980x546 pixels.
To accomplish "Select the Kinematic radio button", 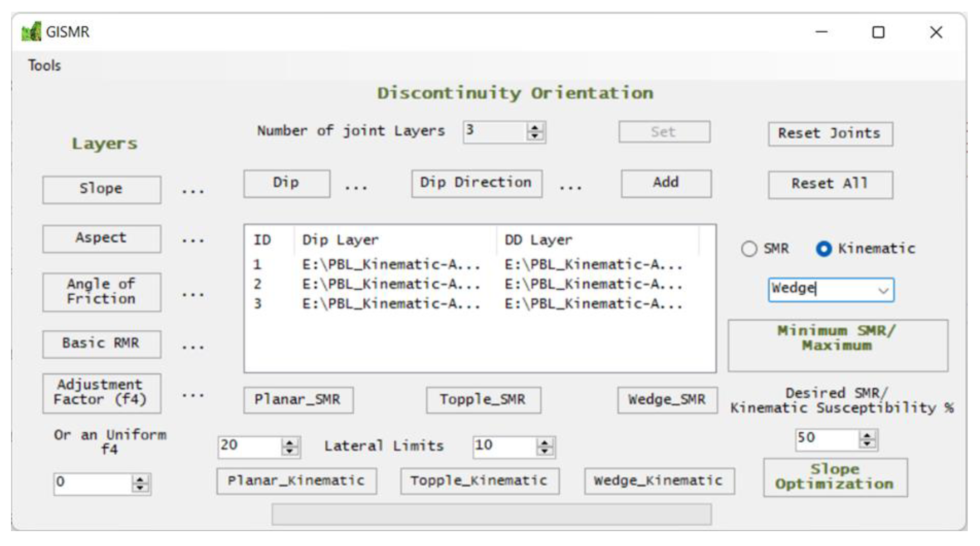I will tap(824, 249).
